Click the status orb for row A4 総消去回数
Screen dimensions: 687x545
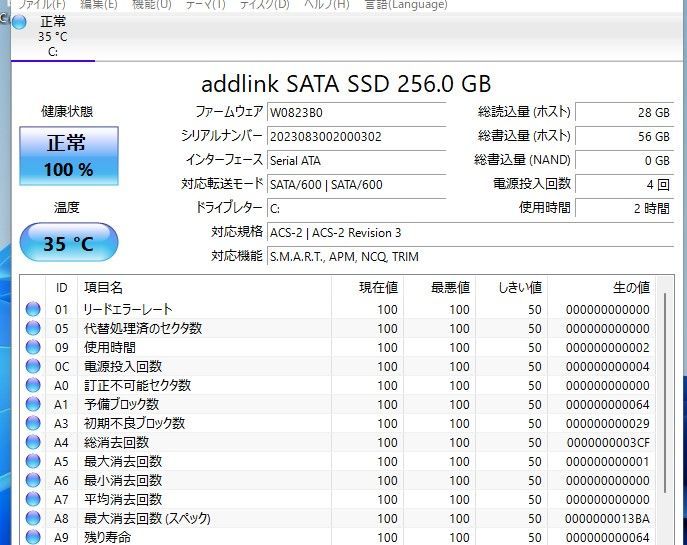33,442
